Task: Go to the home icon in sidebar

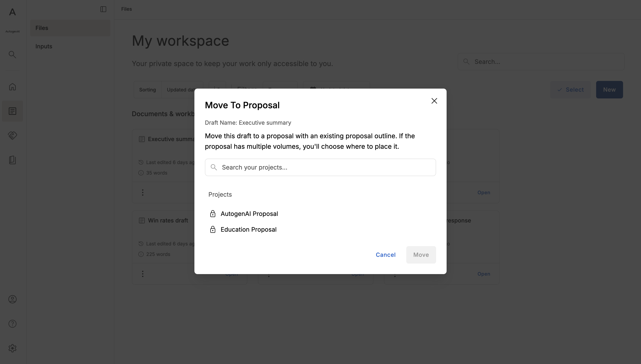Action: coord(12,87)
